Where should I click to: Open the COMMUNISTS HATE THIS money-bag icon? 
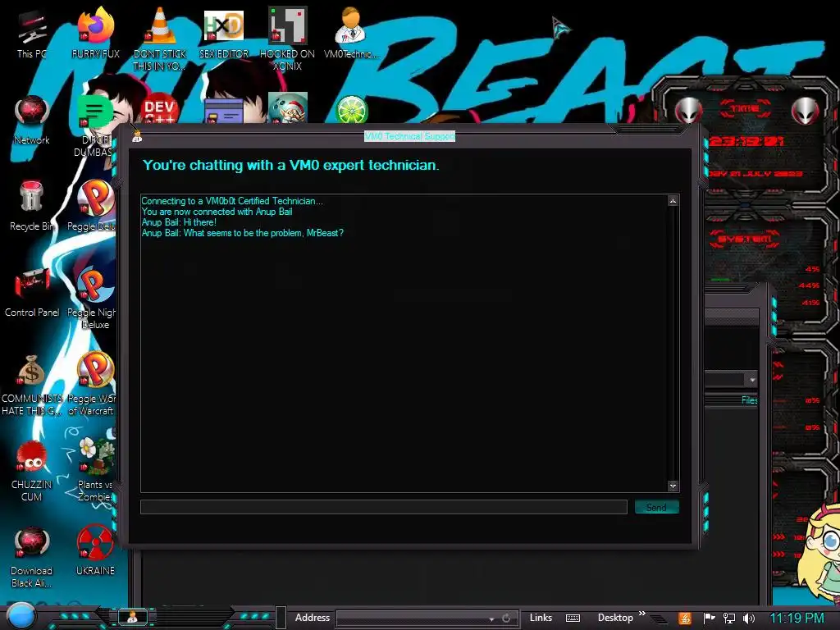click(x=32, y=385)
